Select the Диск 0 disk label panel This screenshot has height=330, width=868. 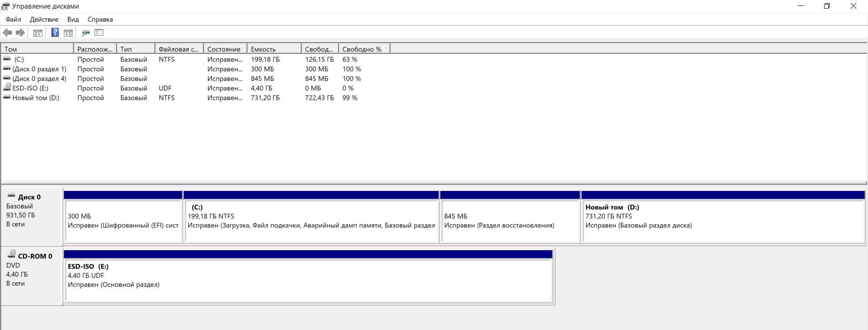coord(32,217)
